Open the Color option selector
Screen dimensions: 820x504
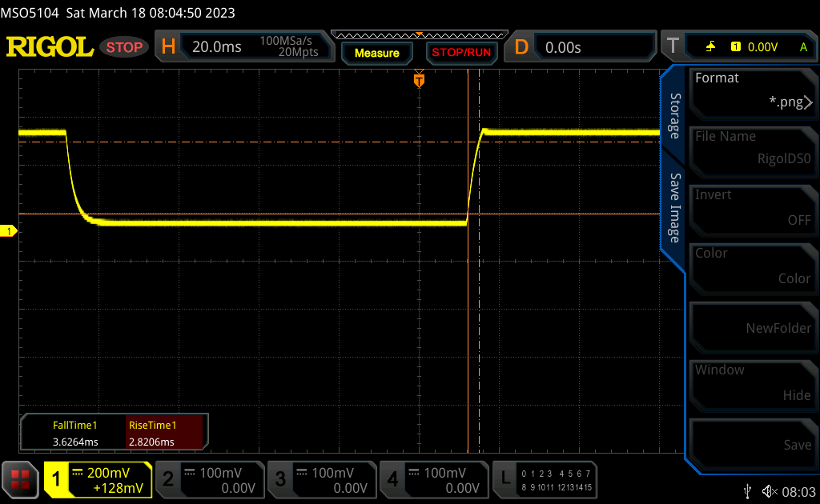752,266
